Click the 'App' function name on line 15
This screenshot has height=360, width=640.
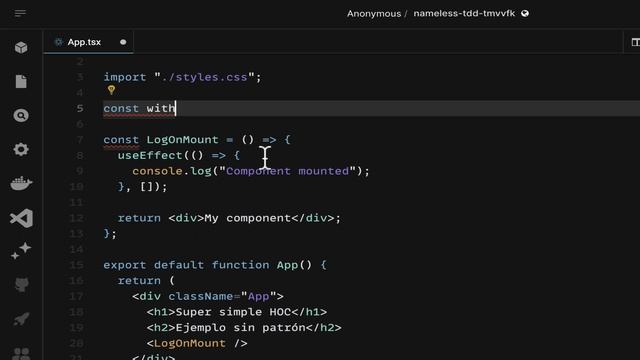point(287,265)
